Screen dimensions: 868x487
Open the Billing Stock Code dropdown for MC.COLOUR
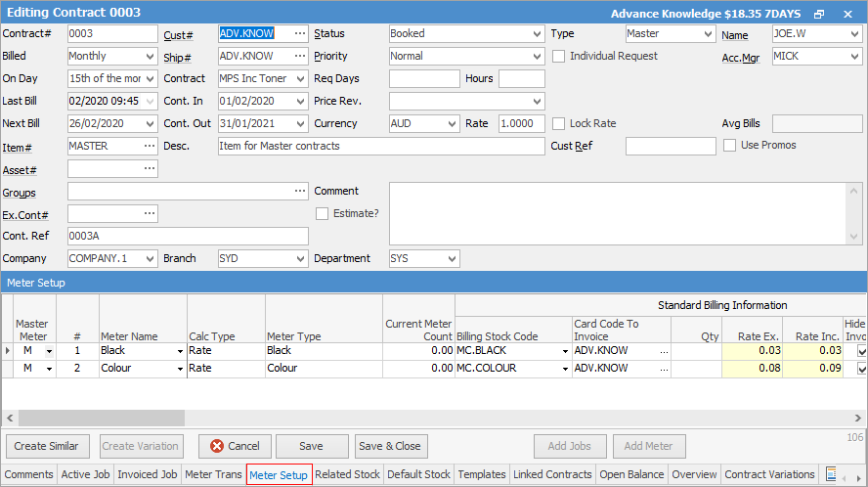tap(565, 369)
